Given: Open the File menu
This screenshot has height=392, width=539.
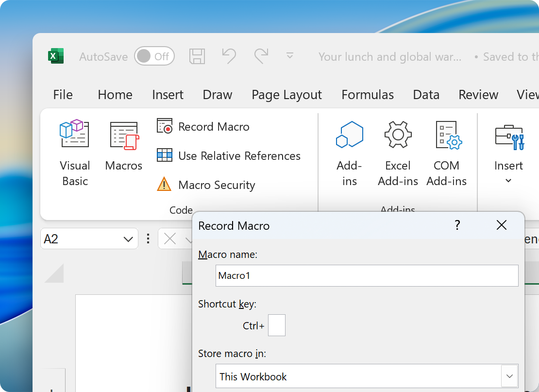Looking at the screenshot, I should (x=63, y=95).
